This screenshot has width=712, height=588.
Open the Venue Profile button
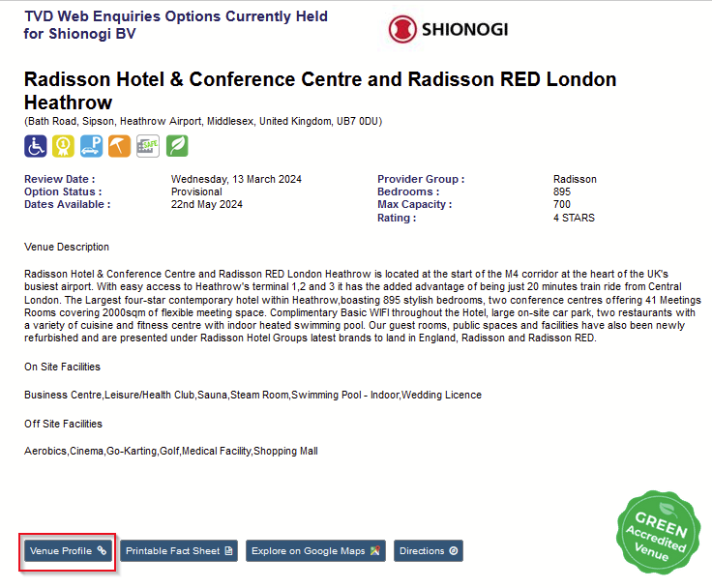(x=68, y=551)
